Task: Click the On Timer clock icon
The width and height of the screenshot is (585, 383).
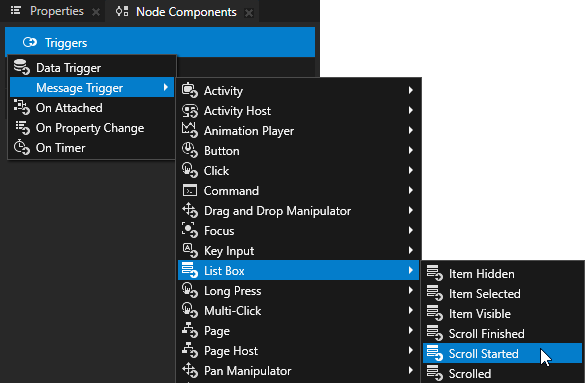Action: tap(22, 147)
